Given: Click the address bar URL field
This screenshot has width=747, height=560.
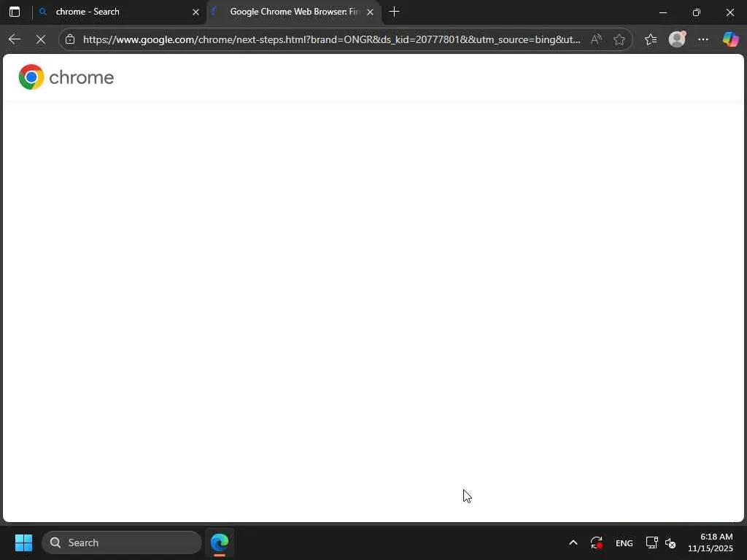Looking at the screenshot, I should click(x=332, y=39).
